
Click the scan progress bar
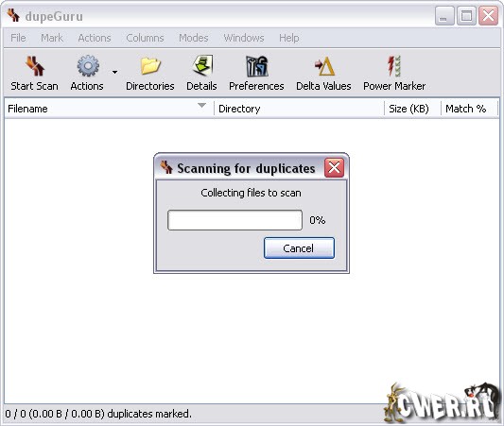pos(235,220)
